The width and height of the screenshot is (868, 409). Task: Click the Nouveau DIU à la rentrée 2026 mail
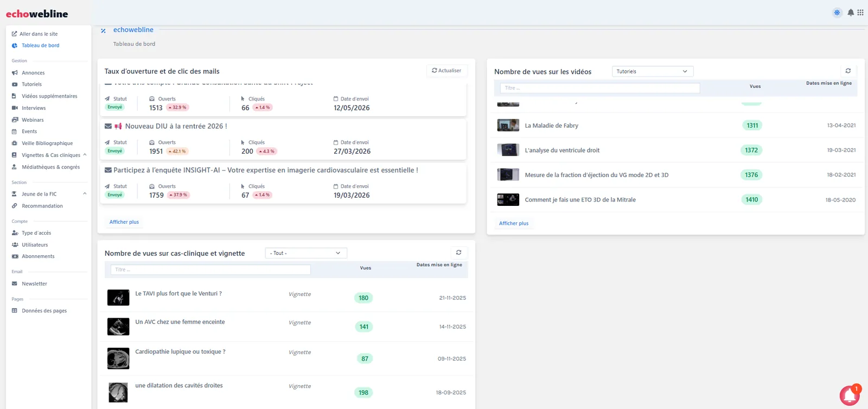click(176, 126)
